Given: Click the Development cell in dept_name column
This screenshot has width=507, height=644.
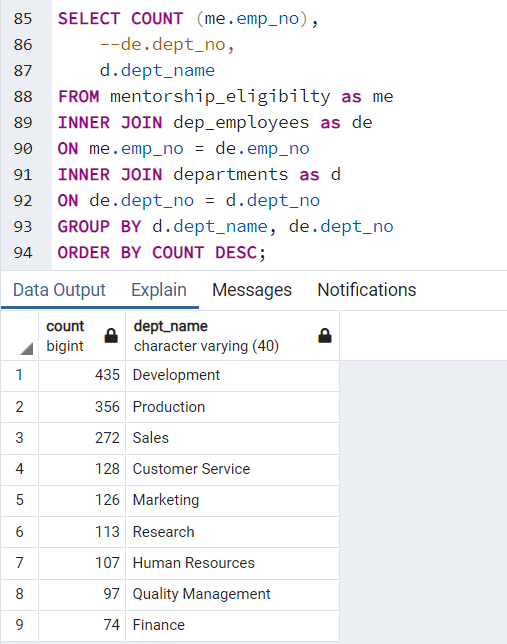Looking at the screenshot, I should click(233, 375).
